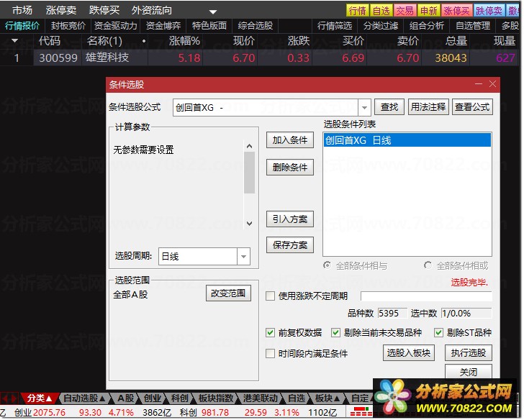This screenshot has width=524, height=420.
Task: Click the 用法注释 button
Action: [x=428, y=107]
